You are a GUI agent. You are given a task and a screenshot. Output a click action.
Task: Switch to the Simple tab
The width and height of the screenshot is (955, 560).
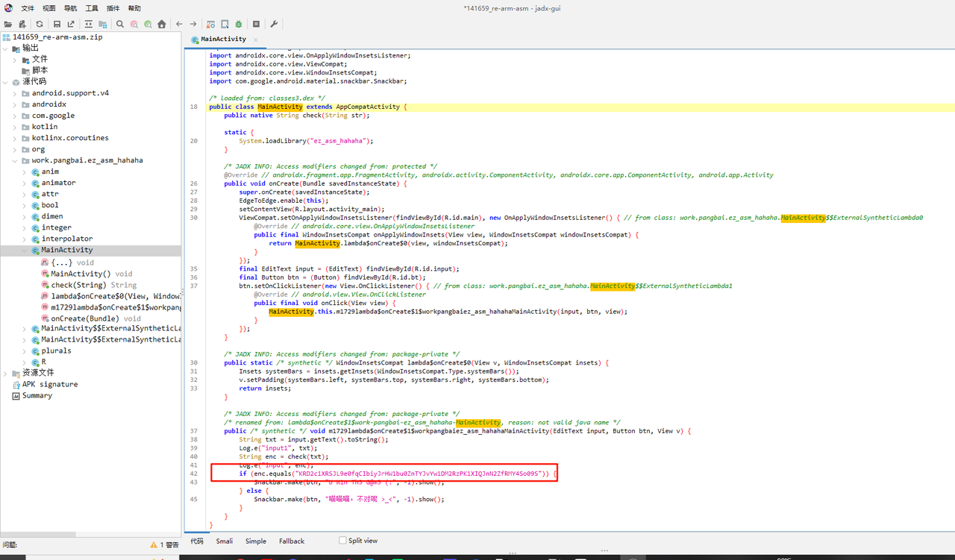click(x=256, y=541)
